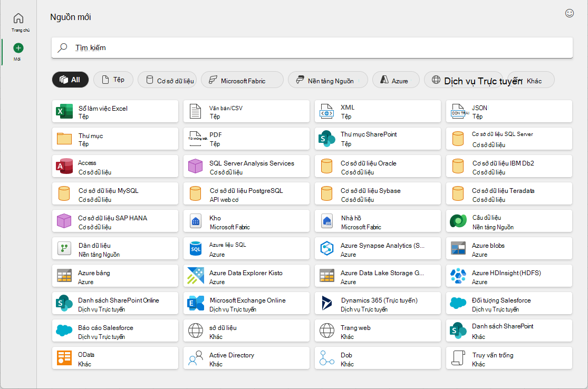This screenshot has height=389, width=588.
Task: Choose the Văn bản/CSV source tile
Action: (246, 111)
